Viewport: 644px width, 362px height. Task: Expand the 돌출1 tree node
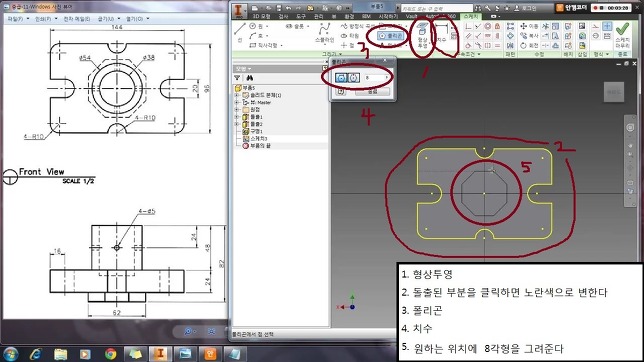[x=237, y=117]
